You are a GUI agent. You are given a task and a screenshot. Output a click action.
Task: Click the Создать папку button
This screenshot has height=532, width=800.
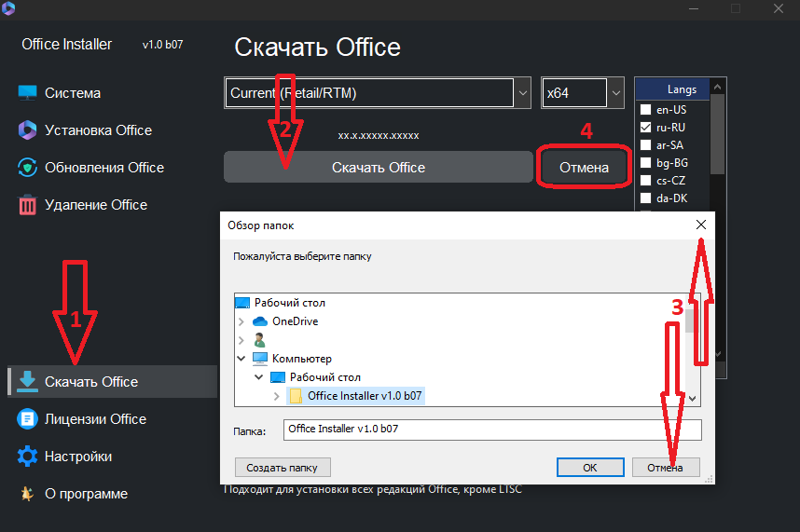click(283, 467)
